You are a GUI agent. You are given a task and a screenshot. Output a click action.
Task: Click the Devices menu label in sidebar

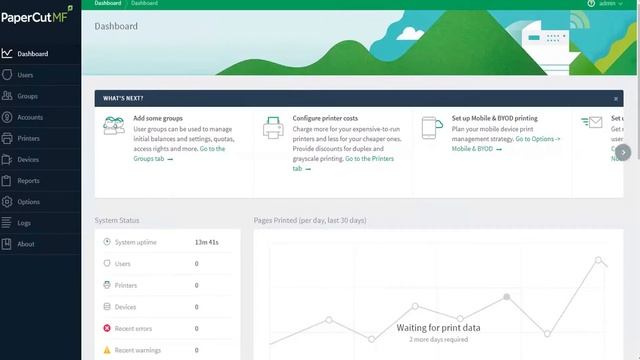click(x=28, y=160)
